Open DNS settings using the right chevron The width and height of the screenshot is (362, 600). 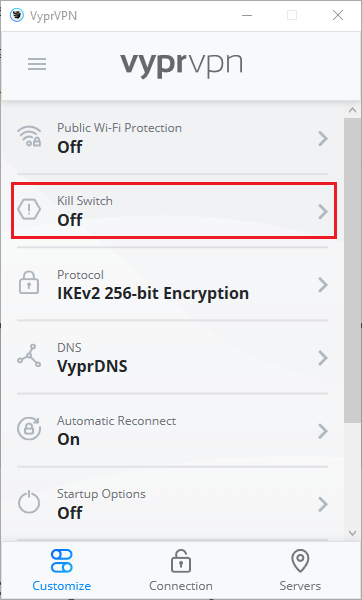[323, 358]
